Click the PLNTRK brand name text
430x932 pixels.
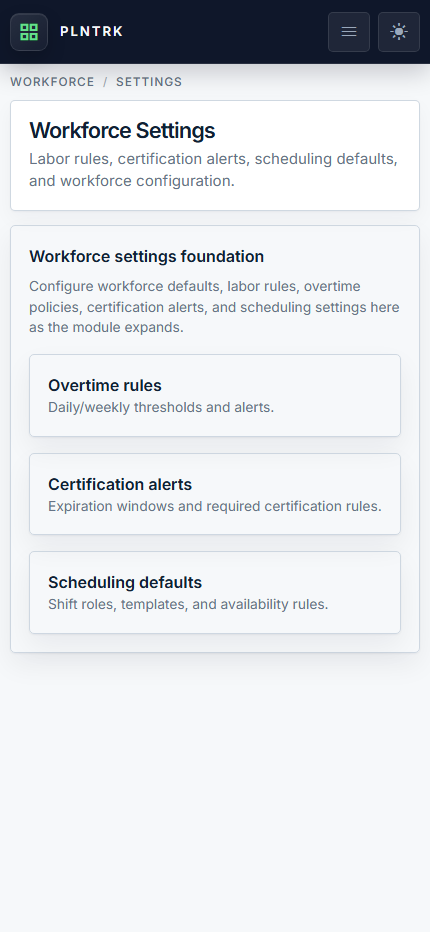[92, 32]
